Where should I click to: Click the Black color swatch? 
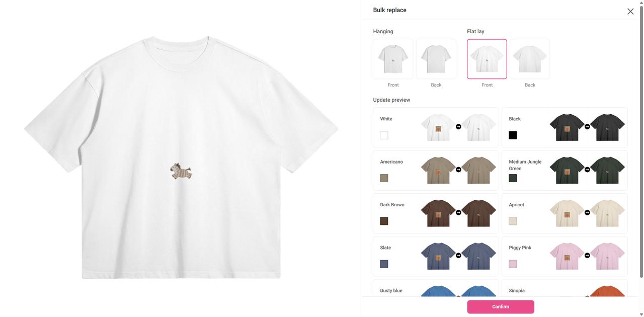click(x=513, y=135)
